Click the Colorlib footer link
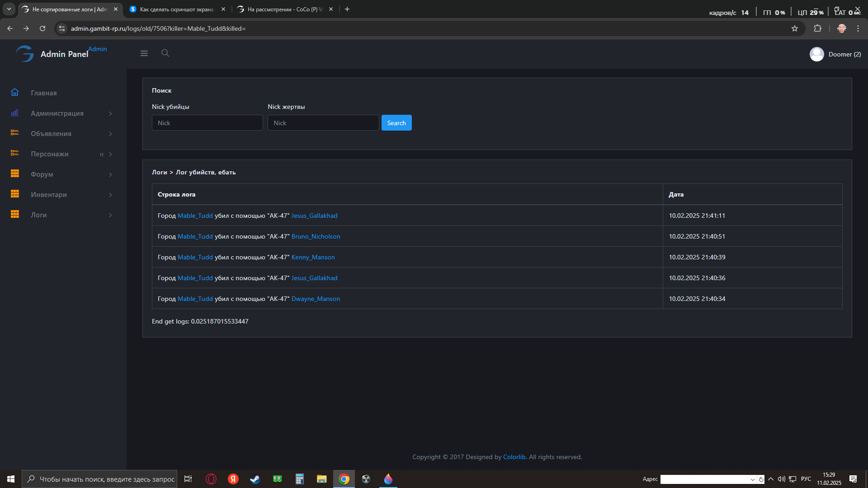 pos(514,457)
